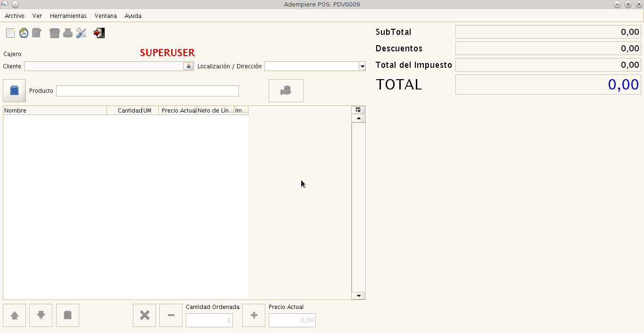The width and height of the screenshot is (644, 333).
Task: Click the Descuentos value field
Action: click(x=548, y=49)
